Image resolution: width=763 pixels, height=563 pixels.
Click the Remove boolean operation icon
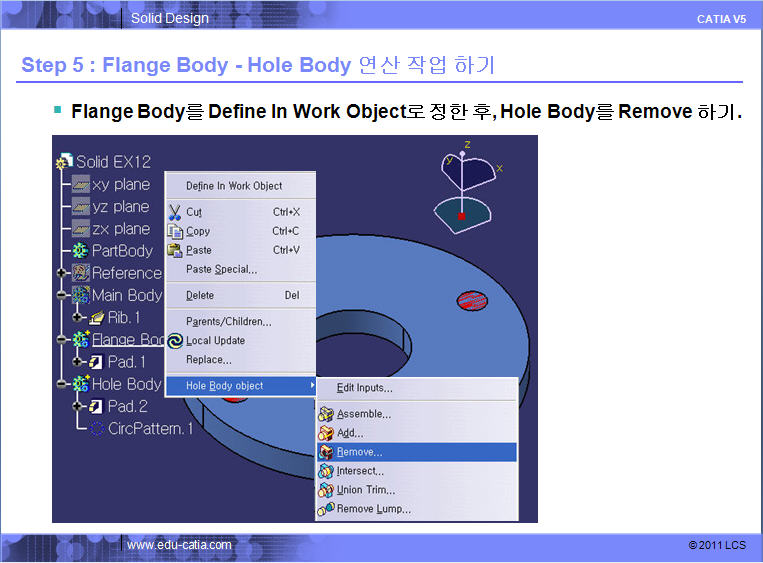point(326,452)
